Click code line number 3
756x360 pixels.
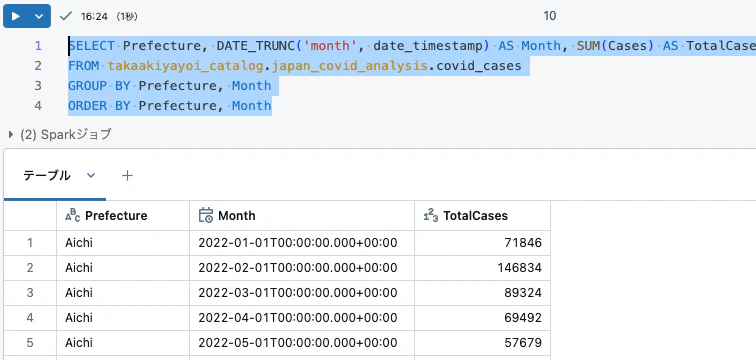(x=38, y=86)
